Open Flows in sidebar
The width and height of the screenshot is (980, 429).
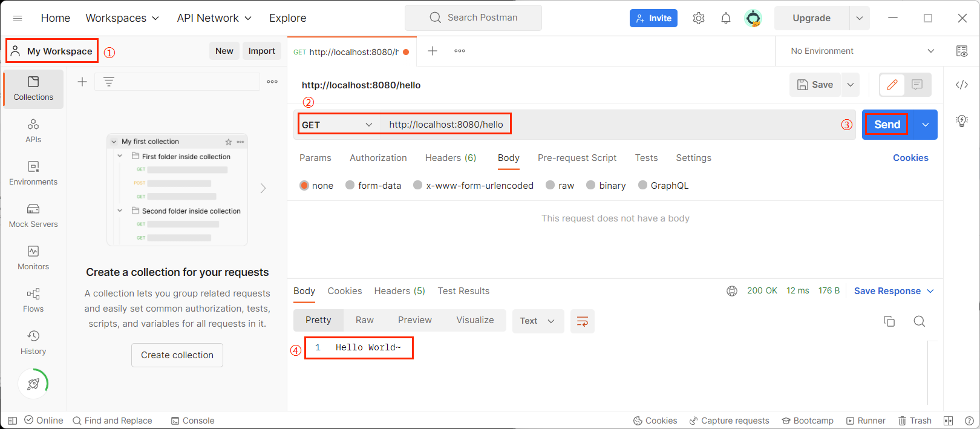point(33,301)
